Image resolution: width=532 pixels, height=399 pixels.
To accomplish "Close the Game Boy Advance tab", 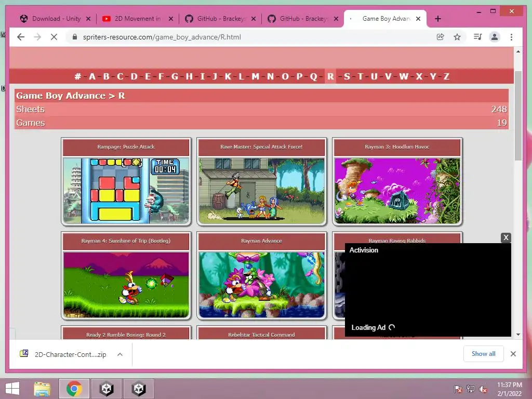I will pyautogui.click(x=418, y=19).
